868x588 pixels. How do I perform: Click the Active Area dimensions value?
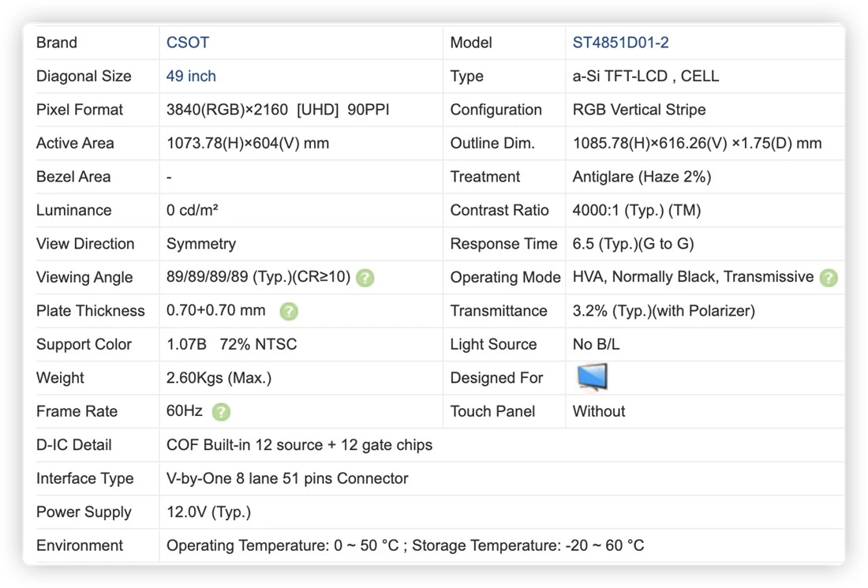click(x=248, y=144)
